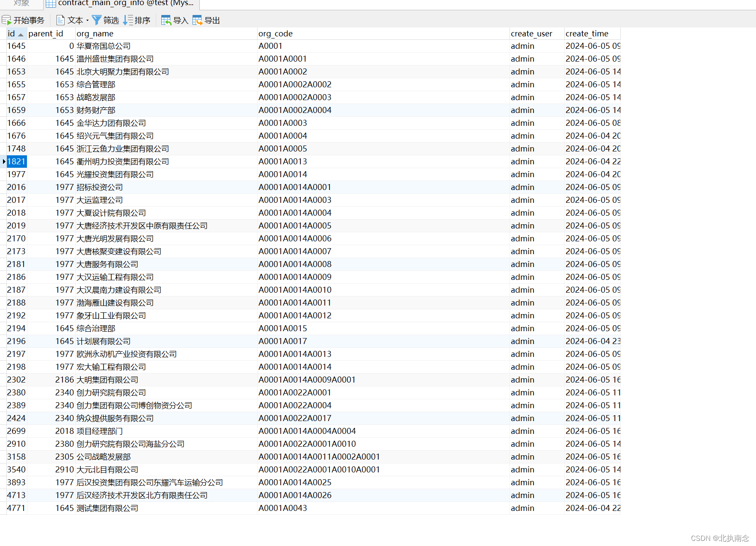Click the cell 大夏设计院有限公司
This screenshot has height=546, width=756.
166,213
